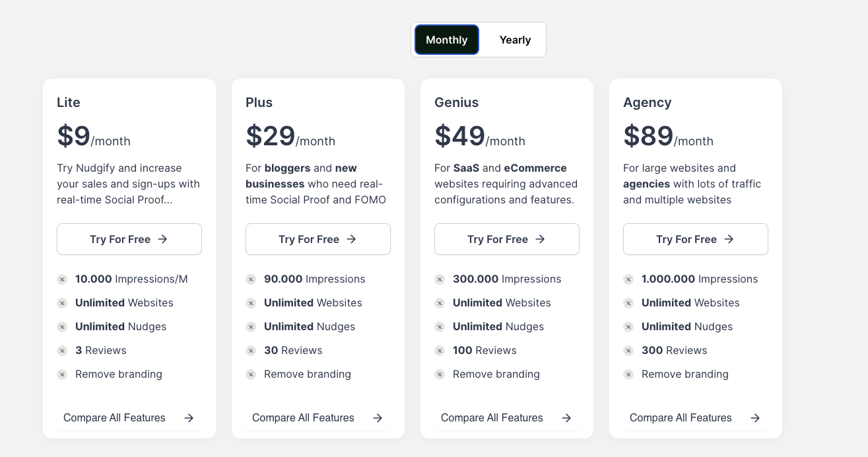Image resolution: width=868 pixels, height=457 pixels.
Task: Click the x icon beside 300.000 Impressions
Action: 440,279
